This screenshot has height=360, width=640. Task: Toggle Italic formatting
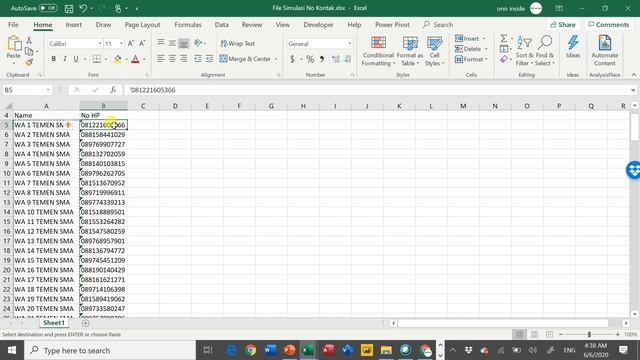click(64, 59)
